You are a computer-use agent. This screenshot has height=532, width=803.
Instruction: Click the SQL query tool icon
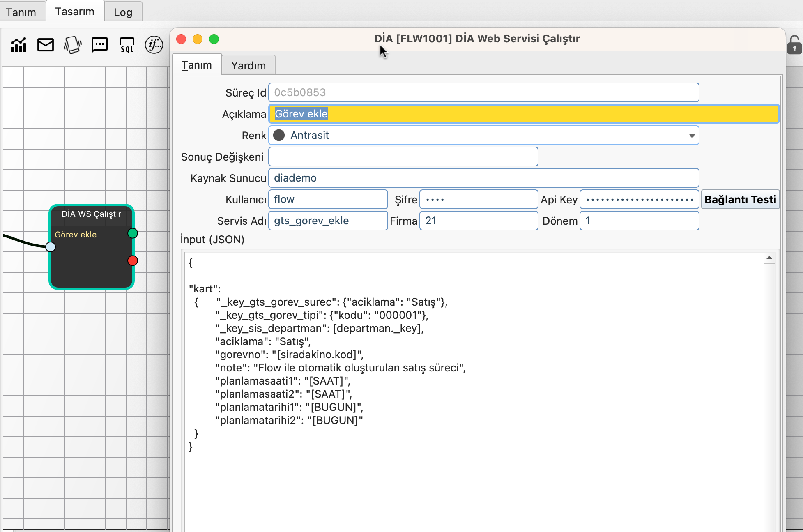(127, 45)
